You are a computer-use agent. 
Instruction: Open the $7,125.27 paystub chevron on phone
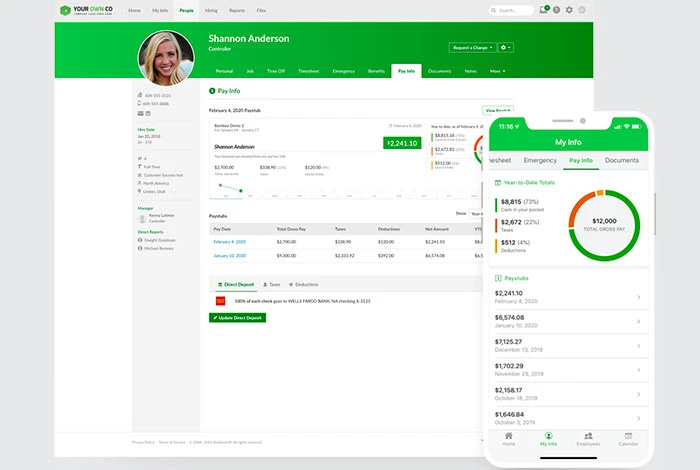639,346
